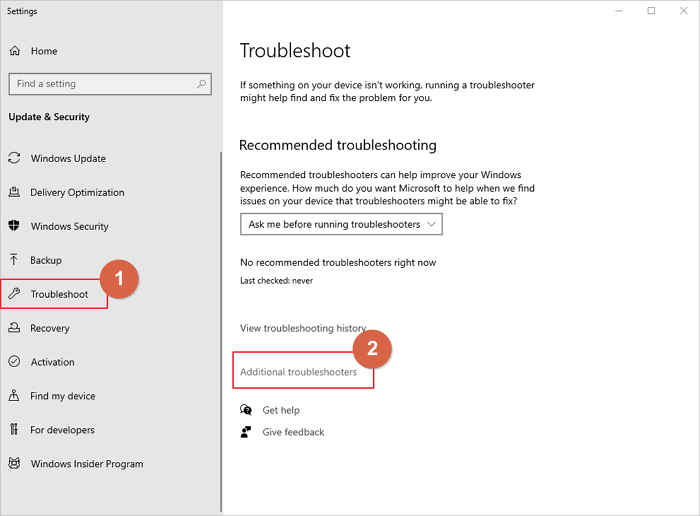Select Give feedback link
This screenshot has height=516, width=700.
point(293,432)
